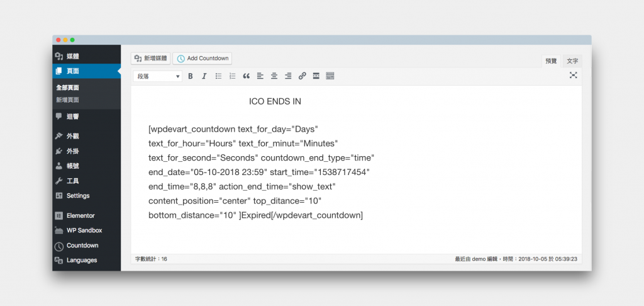Align text right
This screenshot has height=306, width=644.
(x=288, y=76)
